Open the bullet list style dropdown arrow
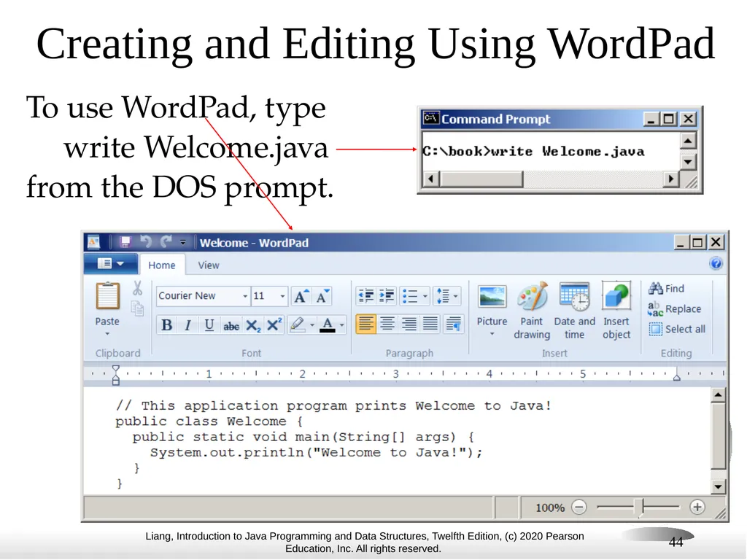 pos(425,296)
